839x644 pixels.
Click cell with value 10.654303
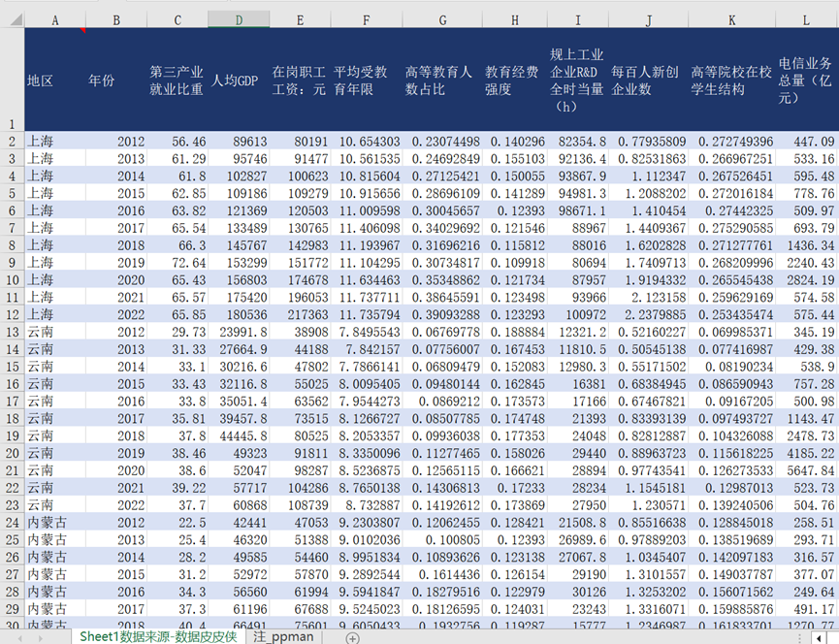pyautogui.click(x=366, y=142)
